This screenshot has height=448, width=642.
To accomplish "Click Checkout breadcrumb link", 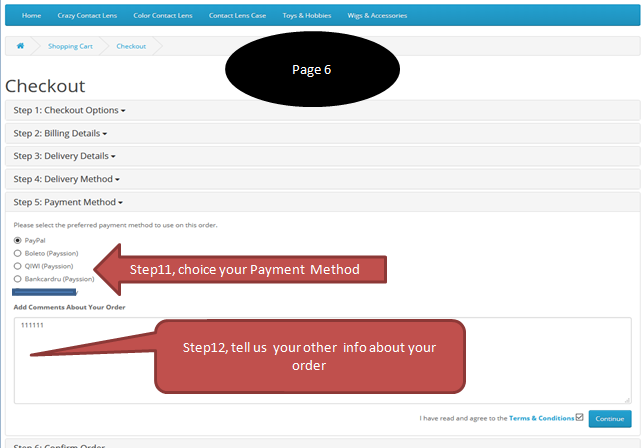I will (131, 46).
